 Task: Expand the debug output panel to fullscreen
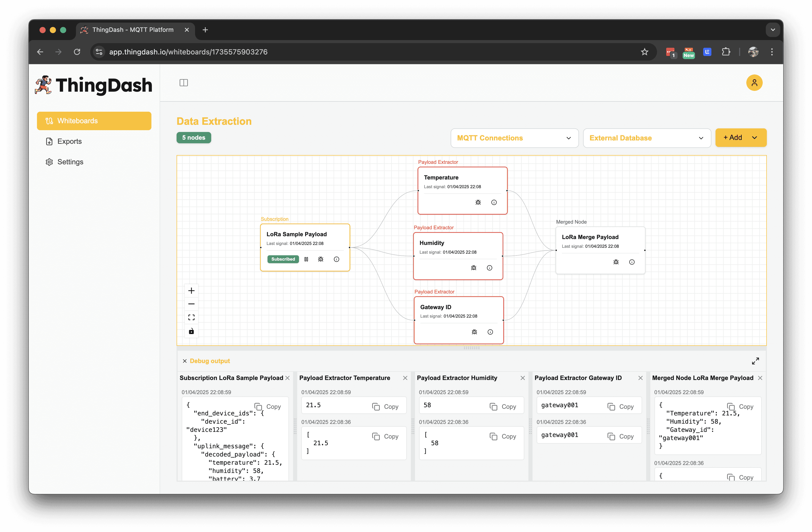click(x=755, y=361)
